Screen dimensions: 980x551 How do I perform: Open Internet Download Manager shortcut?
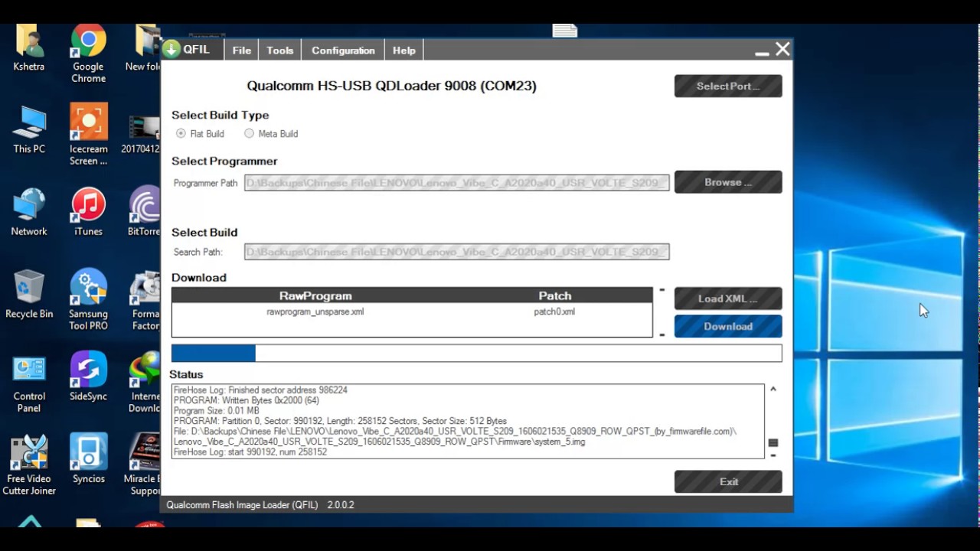[144, 383]
